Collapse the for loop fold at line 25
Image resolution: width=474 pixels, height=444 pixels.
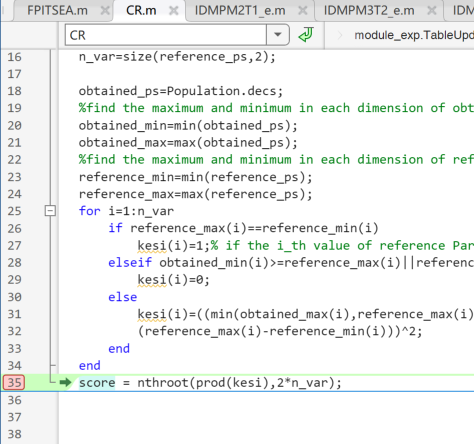(x=50, y=211)
